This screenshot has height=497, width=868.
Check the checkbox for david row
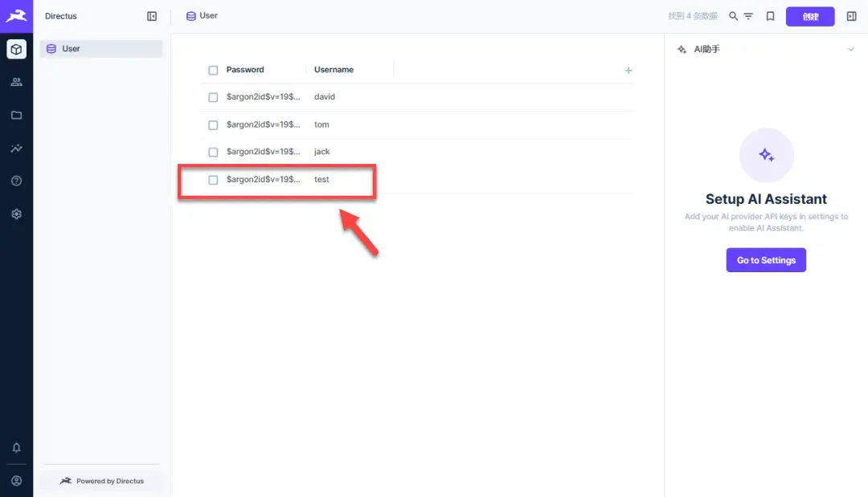click(x=213, y=97)
